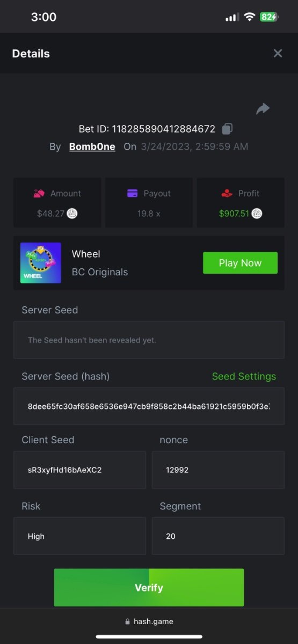This screenshot has width=298, height=644.
Task: Copy the Bet ID with copy icon
Action: (228, 129)
